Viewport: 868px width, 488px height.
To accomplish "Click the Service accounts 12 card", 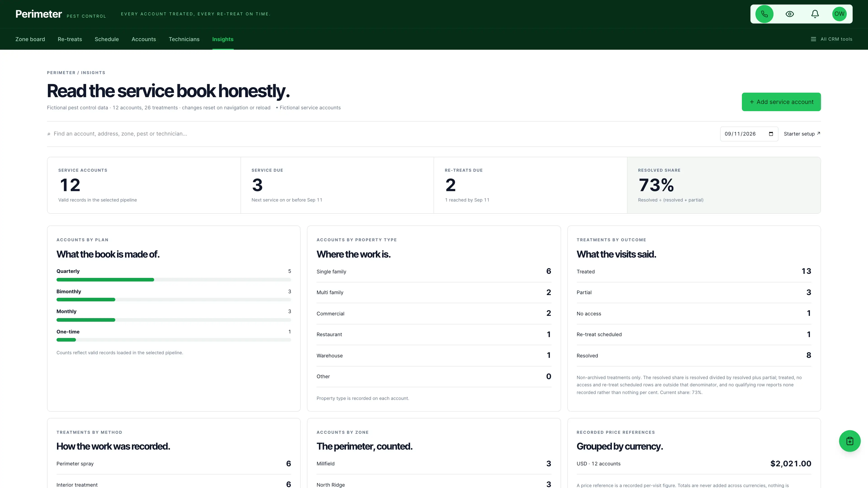I will pos(144,185).
